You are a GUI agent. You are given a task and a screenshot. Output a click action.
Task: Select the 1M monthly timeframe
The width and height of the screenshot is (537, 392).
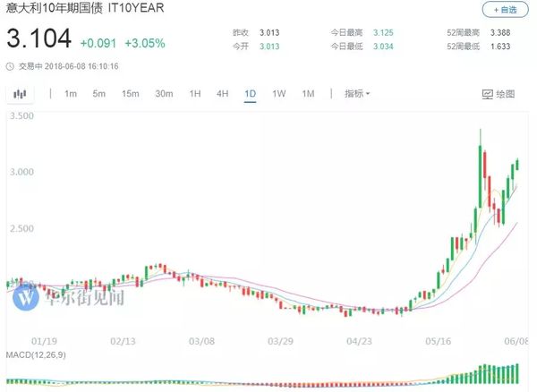[309, 94]
